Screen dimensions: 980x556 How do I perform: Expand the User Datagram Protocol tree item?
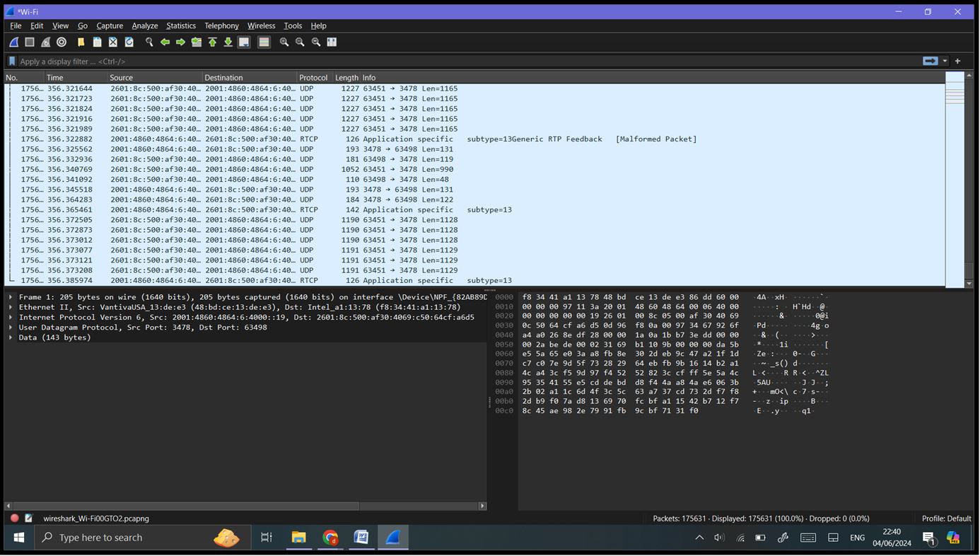(10, 327)
